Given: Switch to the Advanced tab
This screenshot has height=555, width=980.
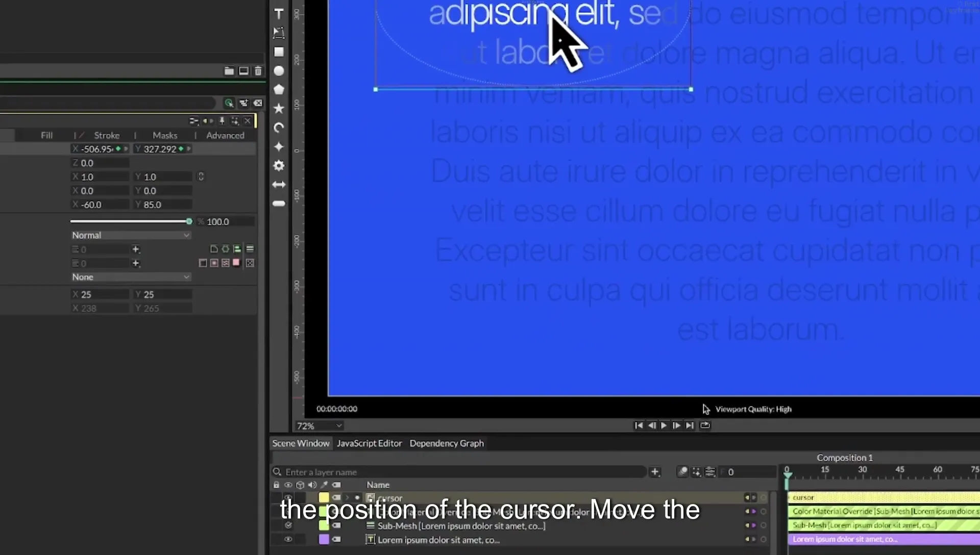Looking at the screenshot, I should pos(225,135).
